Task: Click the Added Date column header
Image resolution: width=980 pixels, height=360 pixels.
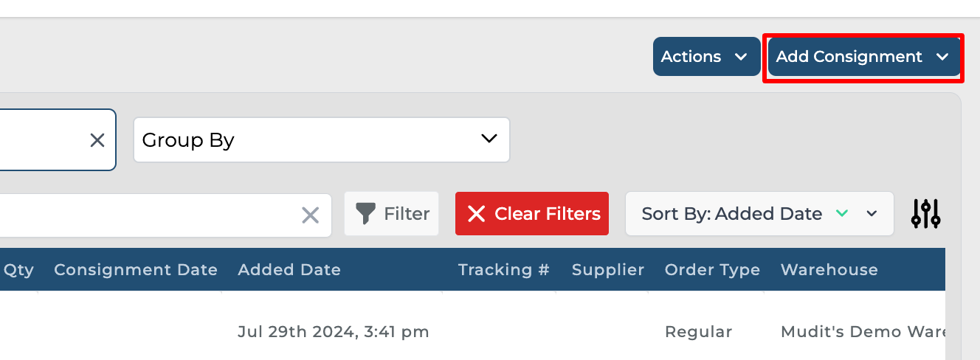Action: 289,270
